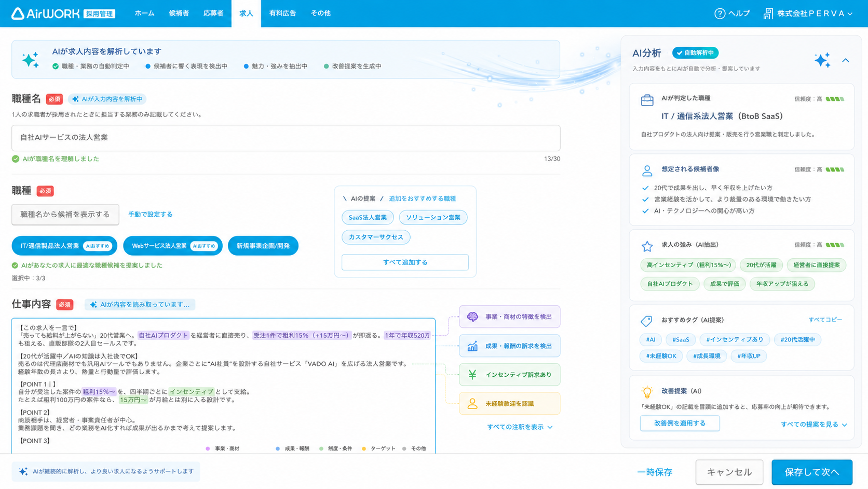Click 保存して次へ button
This screenshot has height=489, width=868.
tap(812, 472)
